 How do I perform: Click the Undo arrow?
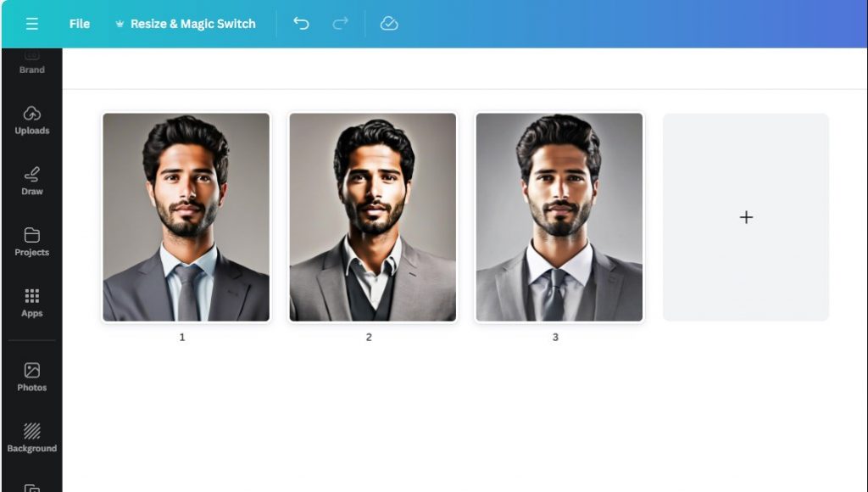point(300,24)
